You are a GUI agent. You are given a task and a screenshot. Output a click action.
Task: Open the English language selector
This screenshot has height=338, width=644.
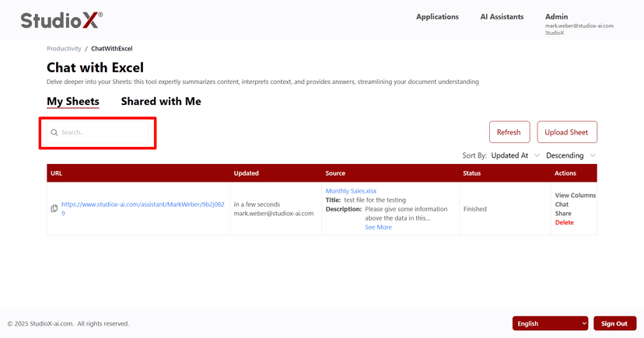550,323
